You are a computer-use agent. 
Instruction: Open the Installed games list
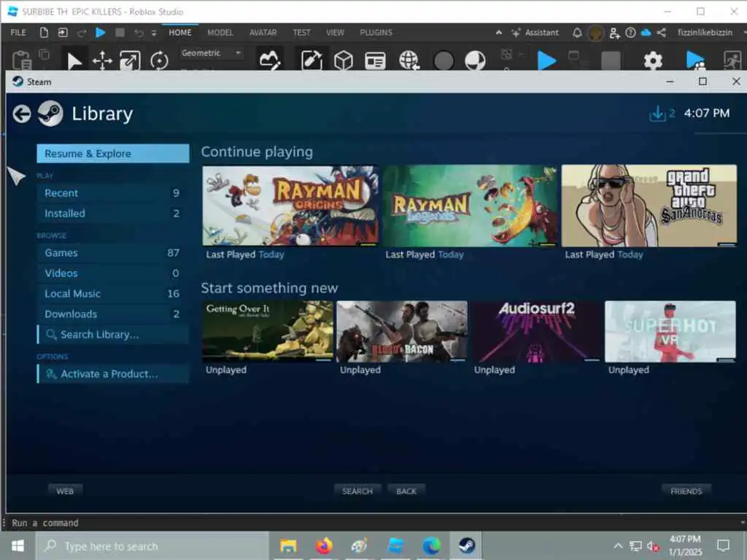tap(113, 214)
